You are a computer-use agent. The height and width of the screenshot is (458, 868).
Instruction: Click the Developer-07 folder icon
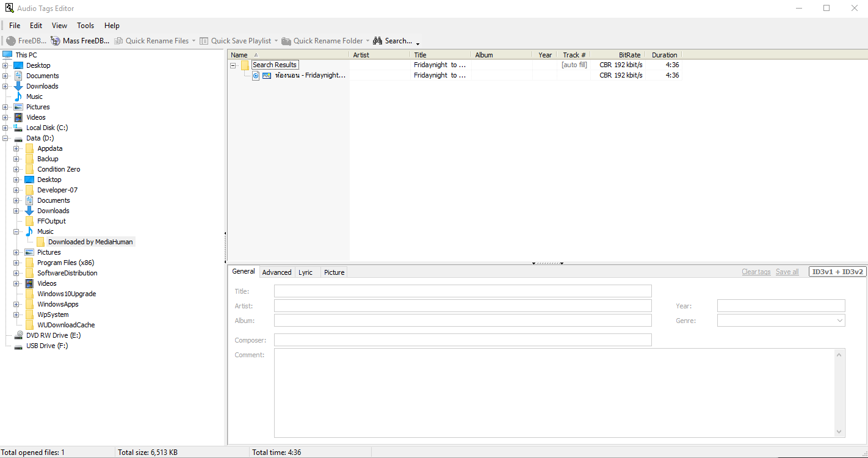(29, 190)
